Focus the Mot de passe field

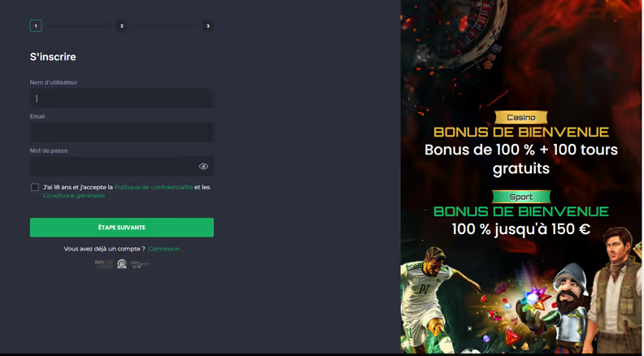pos(122,167)
